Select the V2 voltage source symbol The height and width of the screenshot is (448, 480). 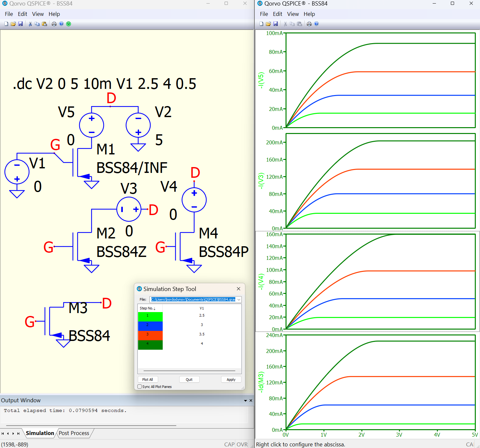(x=138, y=125)
